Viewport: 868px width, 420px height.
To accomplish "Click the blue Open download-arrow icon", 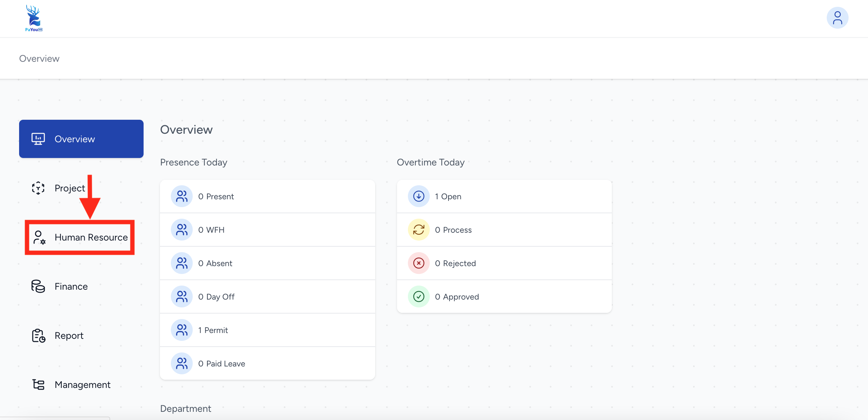I will 418,196.
